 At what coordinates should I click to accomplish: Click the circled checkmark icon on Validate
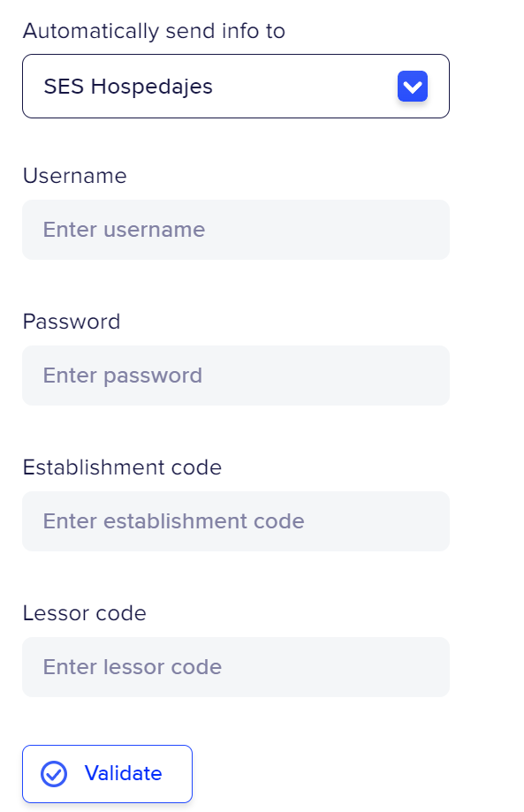54,774
